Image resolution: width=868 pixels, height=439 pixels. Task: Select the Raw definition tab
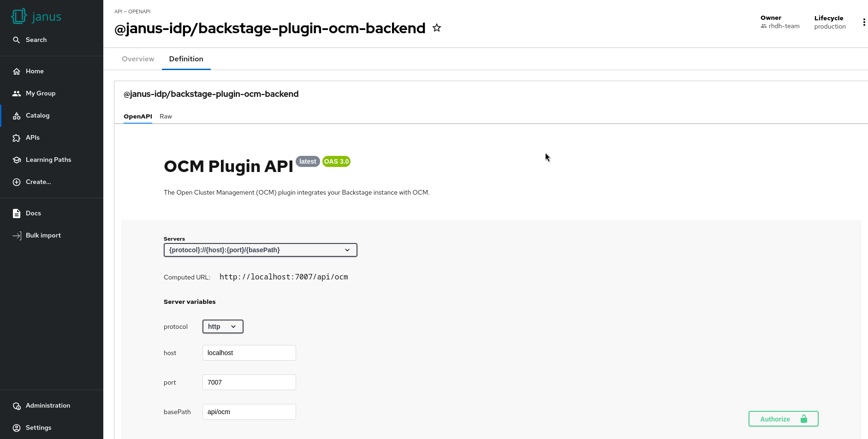(x=166, y=117)
